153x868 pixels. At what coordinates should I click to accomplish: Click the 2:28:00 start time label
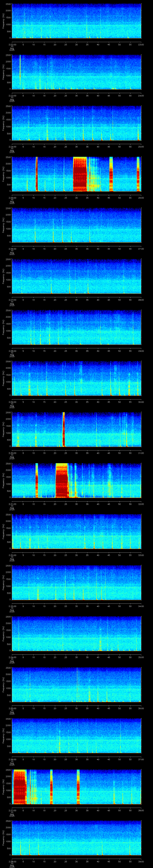coord(12,351)
